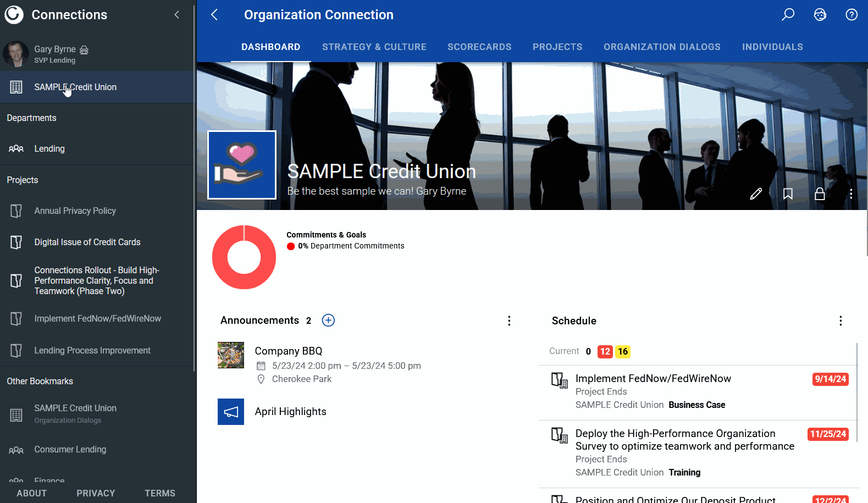Click the 9/14/24 due date badge
The height and width of the screenshot is (503, 868).
click(831, 379)
